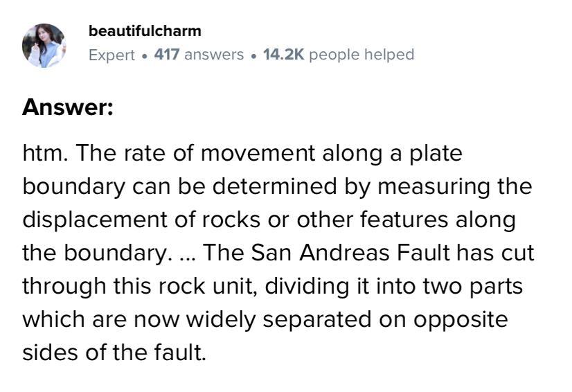Open beautifulcharm's profile avatar picture

pos(44,46)
